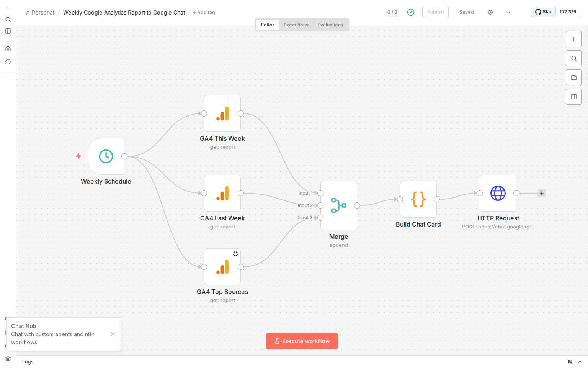The image size is (588, 368).
Task: Switch to the Executions tab
Action: click(x=296, y=25)
